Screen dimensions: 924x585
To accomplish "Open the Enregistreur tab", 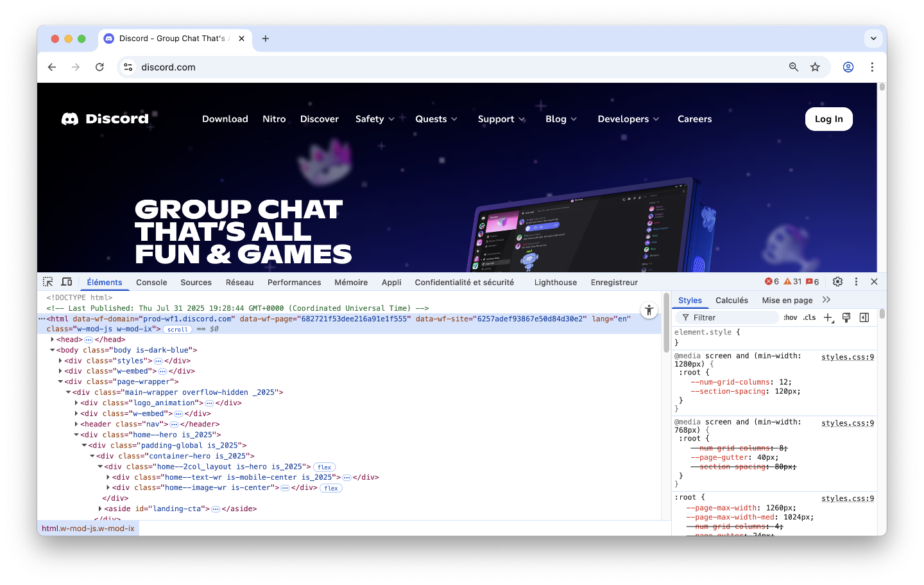I will (x=615, y=283).
